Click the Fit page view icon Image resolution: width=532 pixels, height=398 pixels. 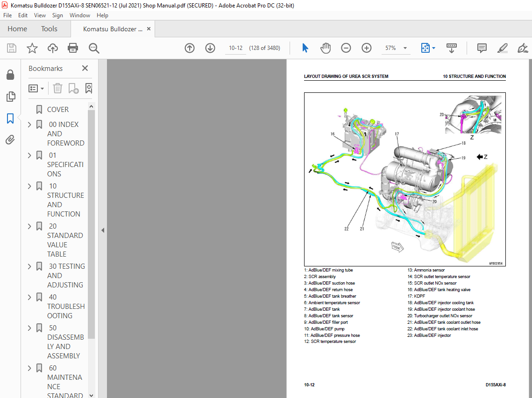coord(425,48)
